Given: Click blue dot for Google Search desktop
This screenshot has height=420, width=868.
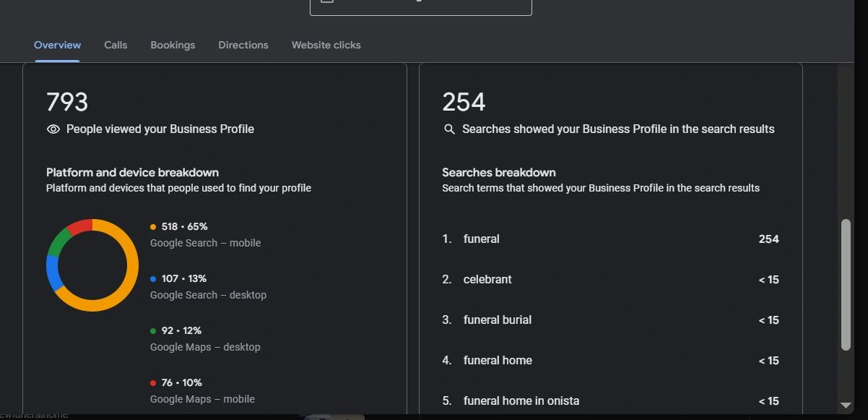Looking at the screenshot, I should [x=153, y=279].
